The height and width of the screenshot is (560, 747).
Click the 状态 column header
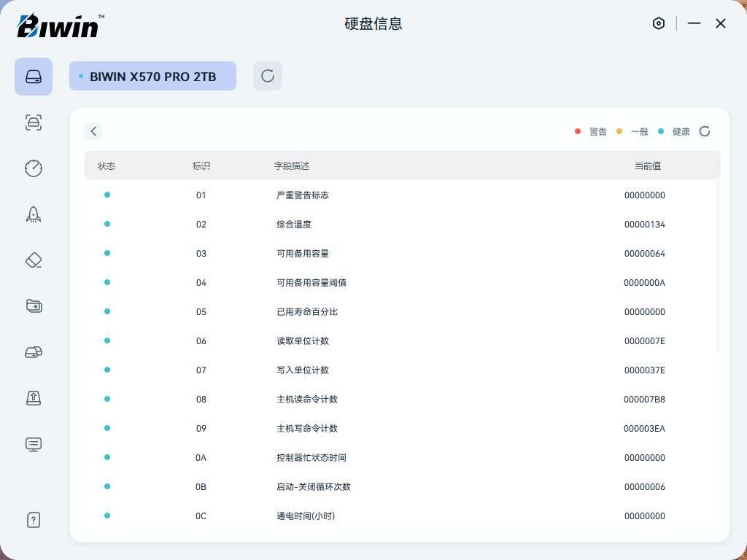pos(107,166)
